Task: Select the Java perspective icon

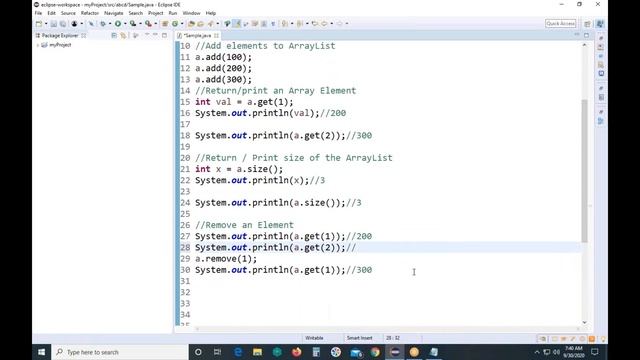Action: pos(600,24)
